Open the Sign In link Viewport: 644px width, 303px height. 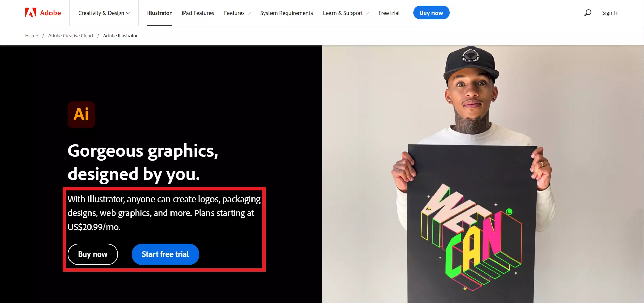point(610,13)
